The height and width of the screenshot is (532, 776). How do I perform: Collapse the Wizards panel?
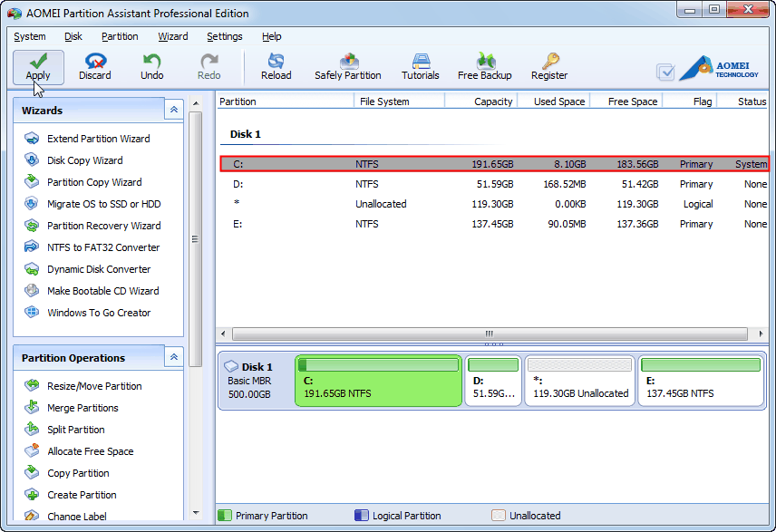(174, 110)
